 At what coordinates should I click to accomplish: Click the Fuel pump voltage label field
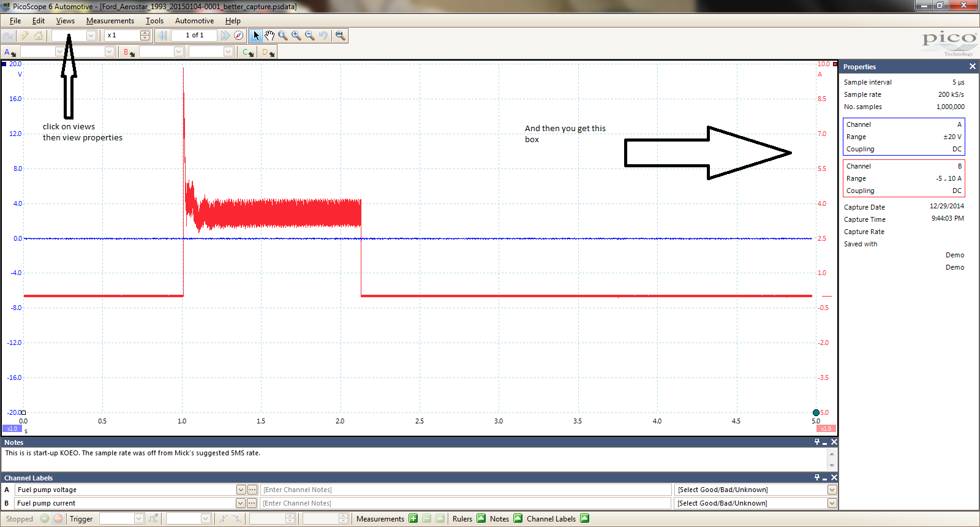click(126, 490)
